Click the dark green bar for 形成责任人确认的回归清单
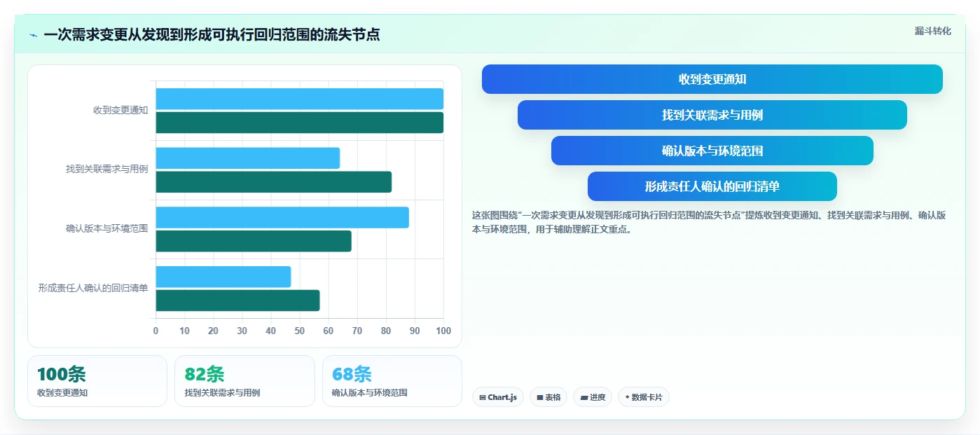Image resolution: width=980 pixels, height=435 pixels. [x=237, y=301]
